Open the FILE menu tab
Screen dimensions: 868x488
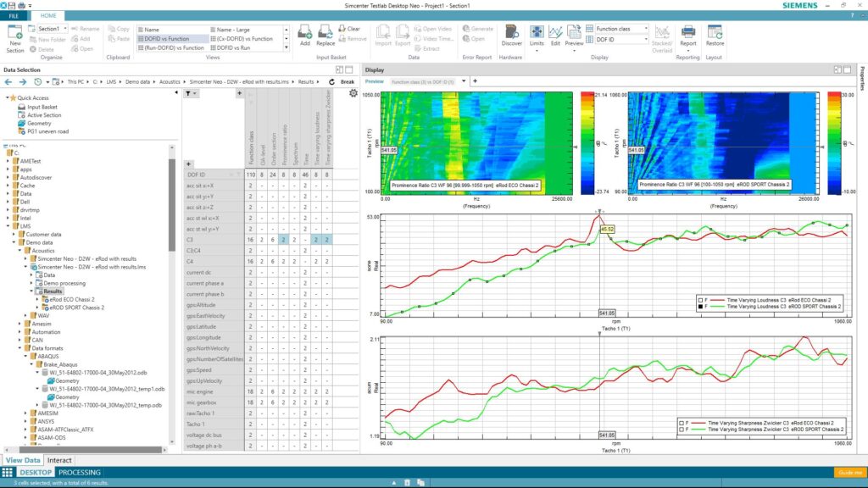coord(14,15)
